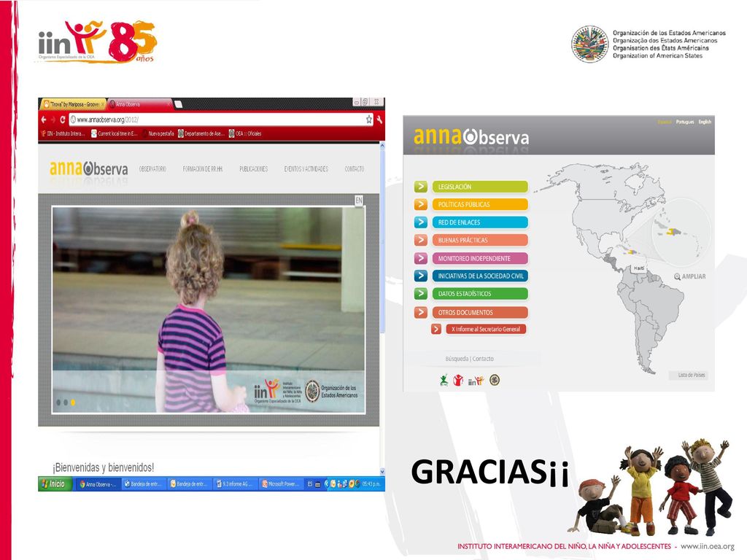
Task: Click the pink arrow next to MONITOREO INDEPENDIENTE
Action: (x=421, y=258)
